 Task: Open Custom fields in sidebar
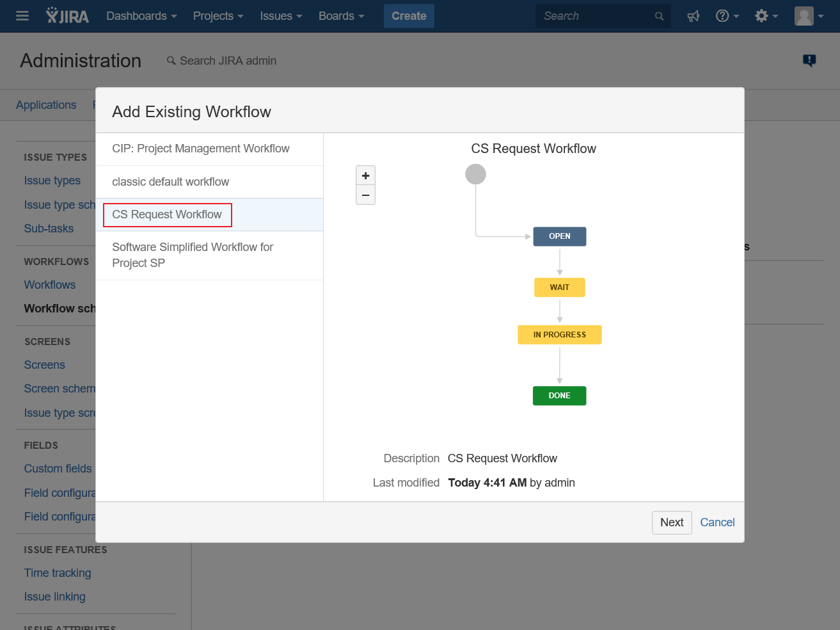tap(58, 469)
